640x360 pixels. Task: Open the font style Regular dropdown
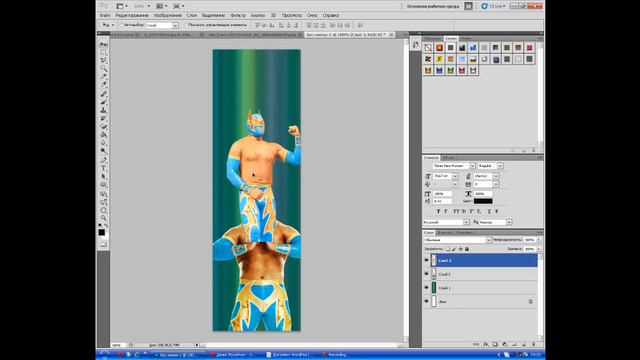click(x=500, y=166)
